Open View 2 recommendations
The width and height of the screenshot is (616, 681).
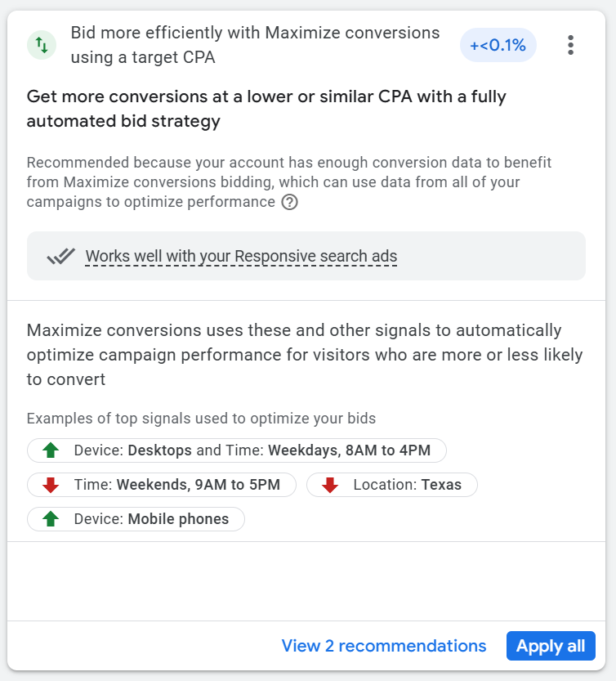click(x=383, y=646)
